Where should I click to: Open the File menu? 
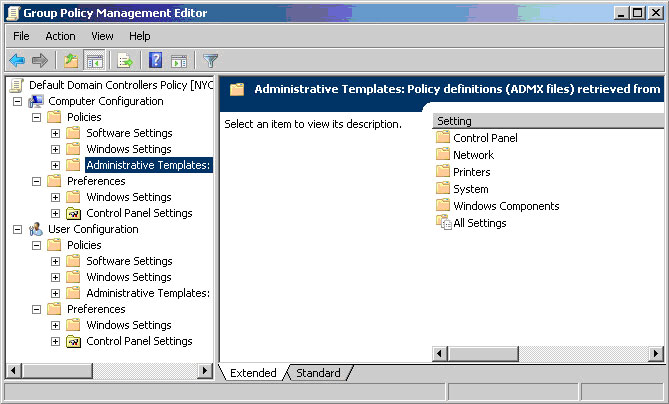pyautogui.click(x=21, y=36)
